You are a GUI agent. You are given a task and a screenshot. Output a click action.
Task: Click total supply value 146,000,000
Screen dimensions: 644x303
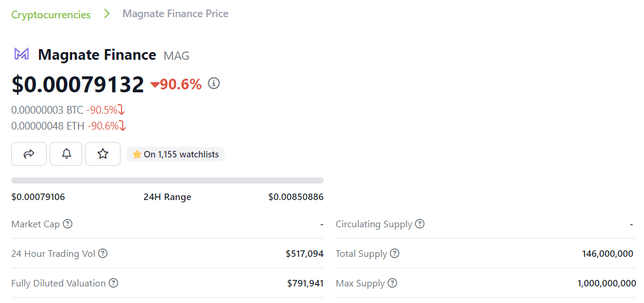(x=607, y=254)
